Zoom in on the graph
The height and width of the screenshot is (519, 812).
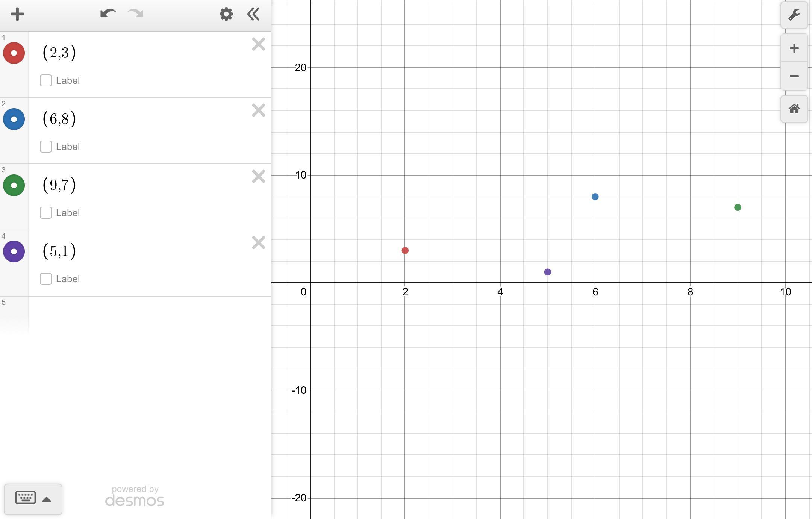click(x=794, y=48)
